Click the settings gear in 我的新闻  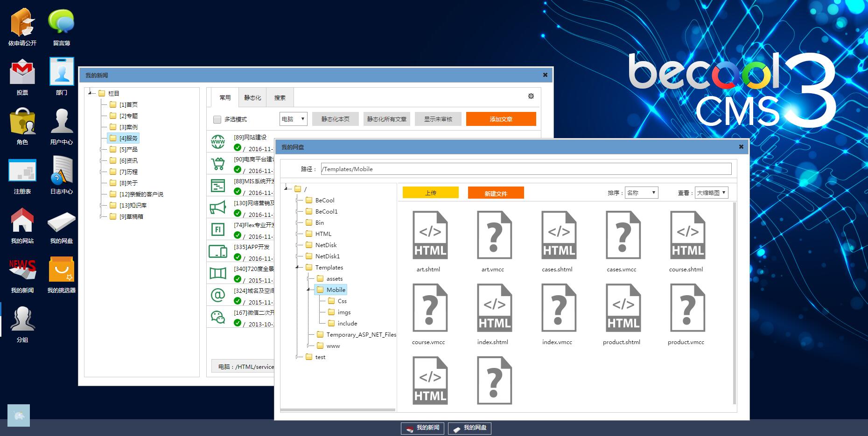(531, 96)
